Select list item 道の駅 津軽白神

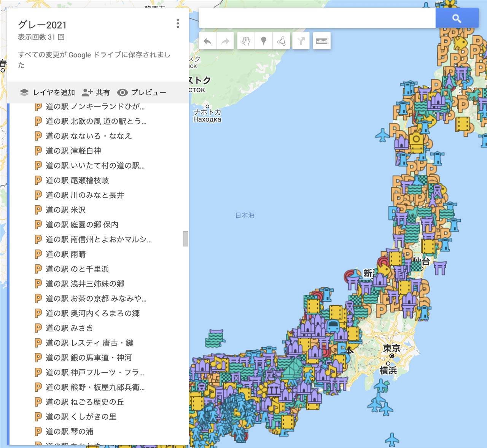(73, 151)
